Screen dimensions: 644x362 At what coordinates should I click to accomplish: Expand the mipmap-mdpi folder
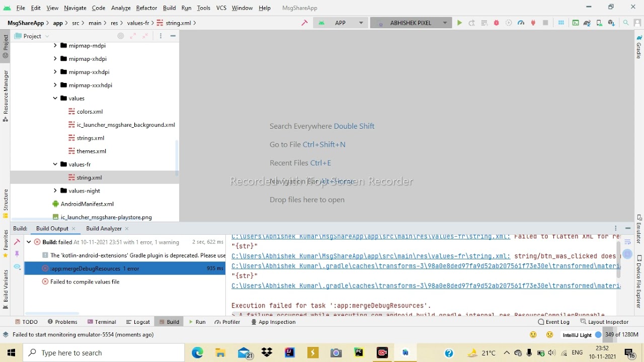55,45
